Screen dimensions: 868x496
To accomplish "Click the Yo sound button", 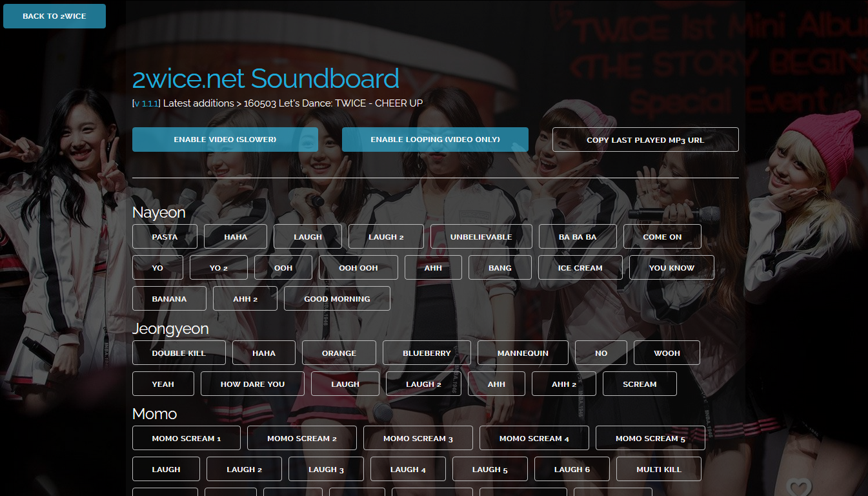I will click(x=157, y=267).
